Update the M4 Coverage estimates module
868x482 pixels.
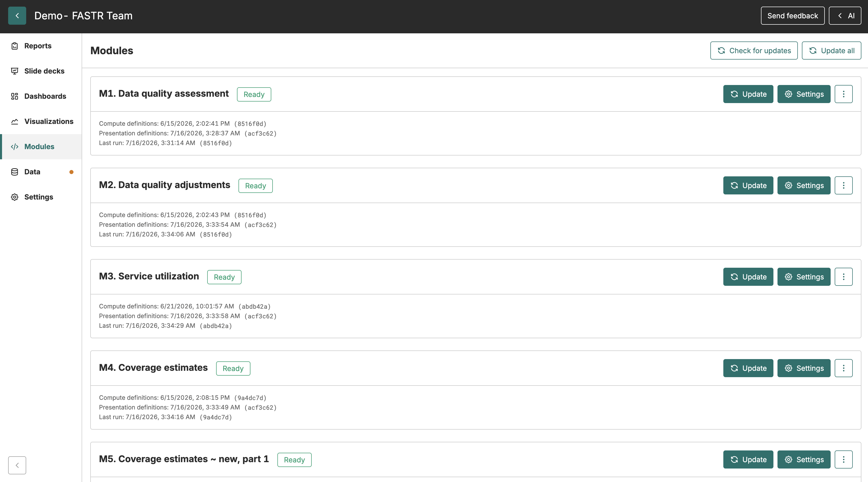point(748,368)
